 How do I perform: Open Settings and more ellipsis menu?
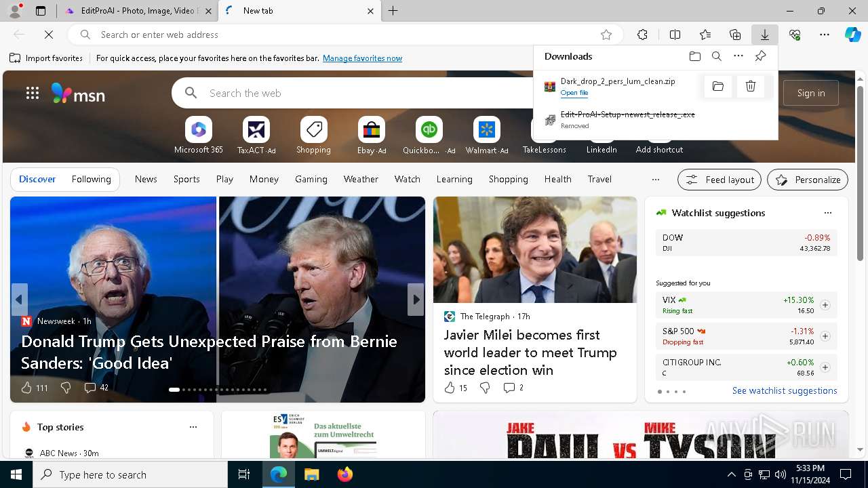[825, 35]
